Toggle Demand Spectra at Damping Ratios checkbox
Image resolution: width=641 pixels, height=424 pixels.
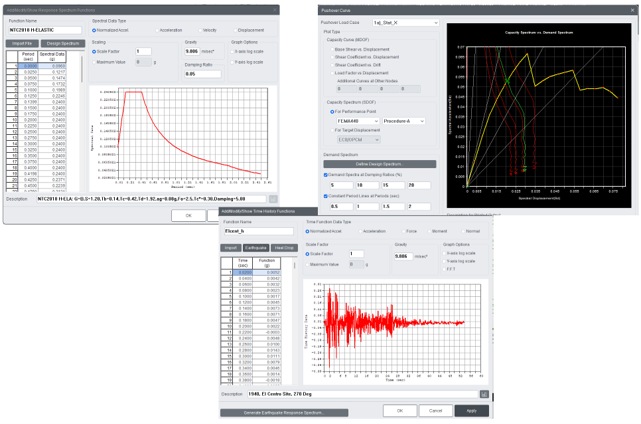coord(326,175)
